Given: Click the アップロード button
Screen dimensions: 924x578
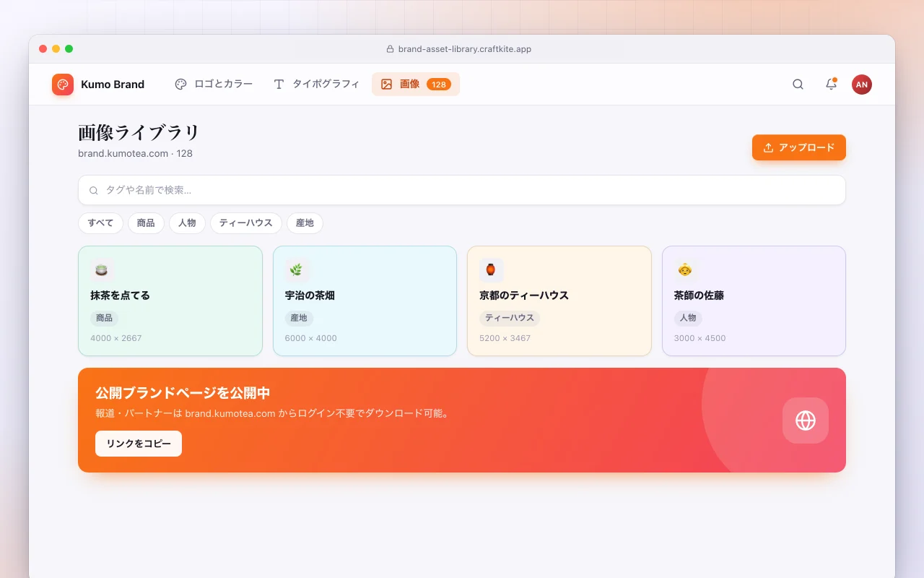Looking at the screenshot, I should pyautogui.click(x=799, y=147).
